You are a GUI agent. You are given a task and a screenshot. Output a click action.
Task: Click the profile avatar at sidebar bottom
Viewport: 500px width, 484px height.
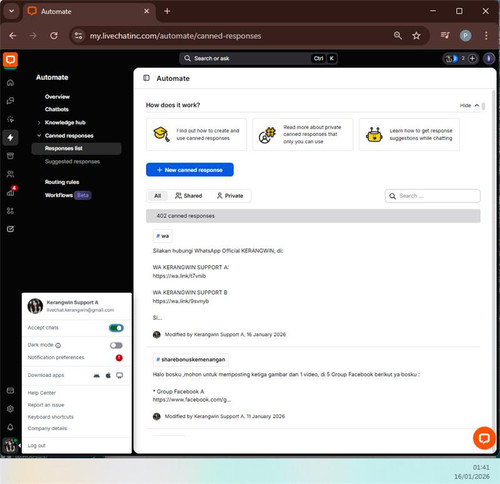(10, 445)
